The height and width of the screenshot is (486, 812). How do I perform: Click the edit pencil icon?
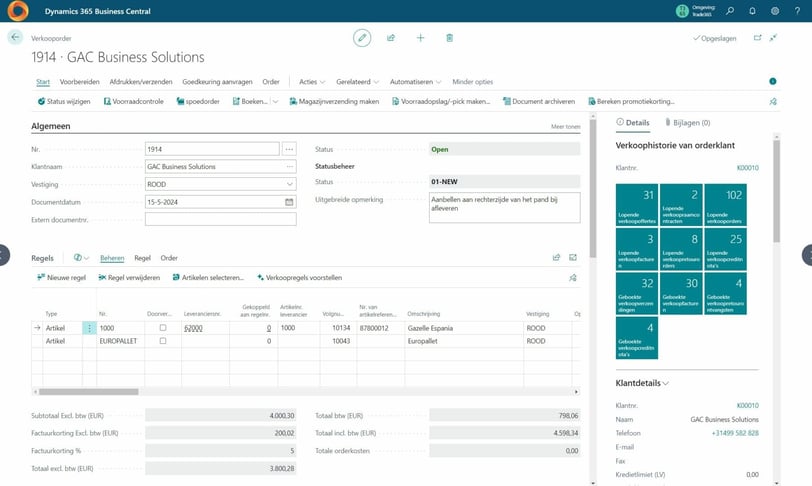click(362, 38)
